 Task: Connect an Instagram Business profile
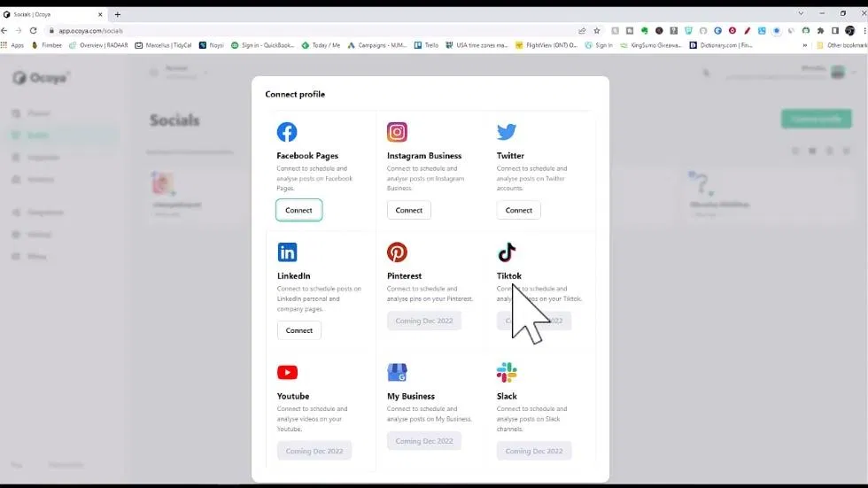tap(408, 210)
